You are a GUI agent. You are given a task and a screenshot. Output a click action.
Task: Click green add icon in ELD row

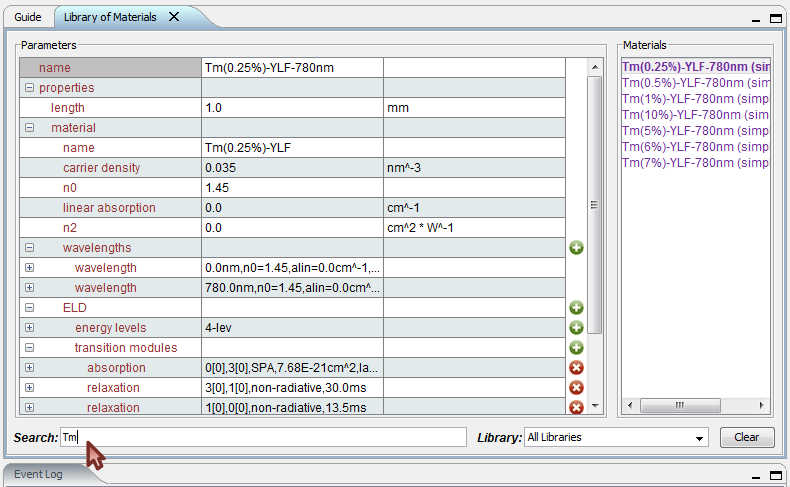click(x=576, y=308)
